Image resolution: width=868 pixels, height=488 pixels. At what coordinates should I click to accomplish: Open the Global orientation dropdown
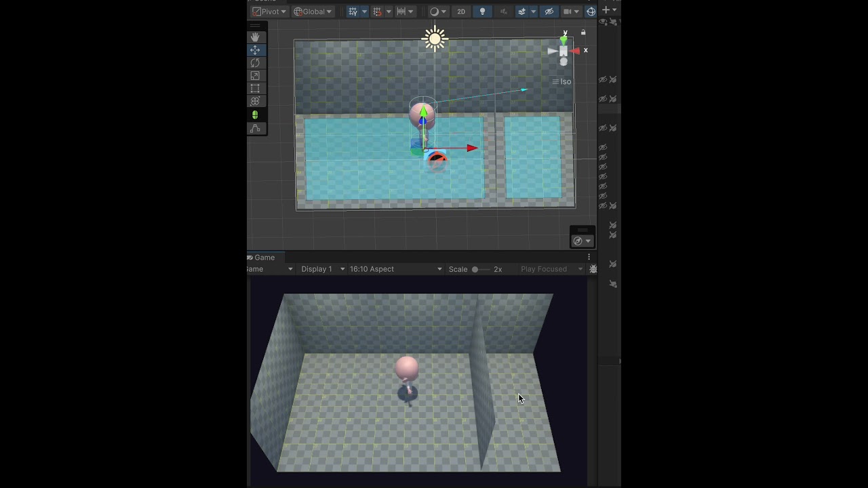tap(312, 12)
